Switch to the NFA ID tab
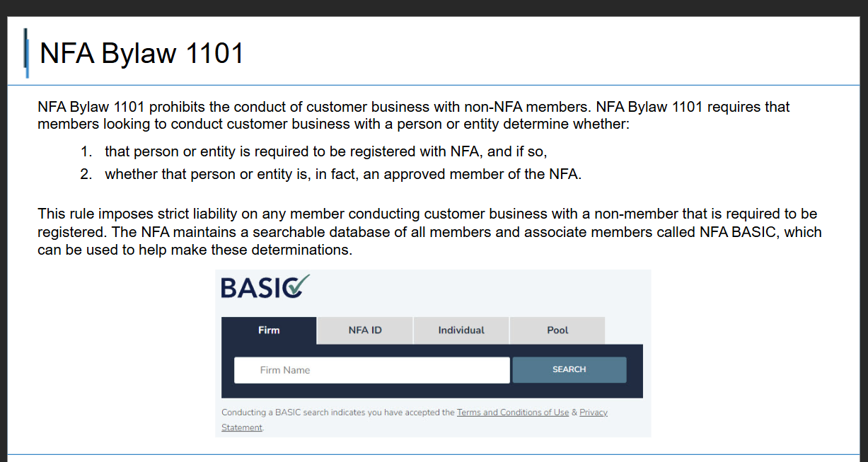The image size is (868, 462). coord(365,330)
